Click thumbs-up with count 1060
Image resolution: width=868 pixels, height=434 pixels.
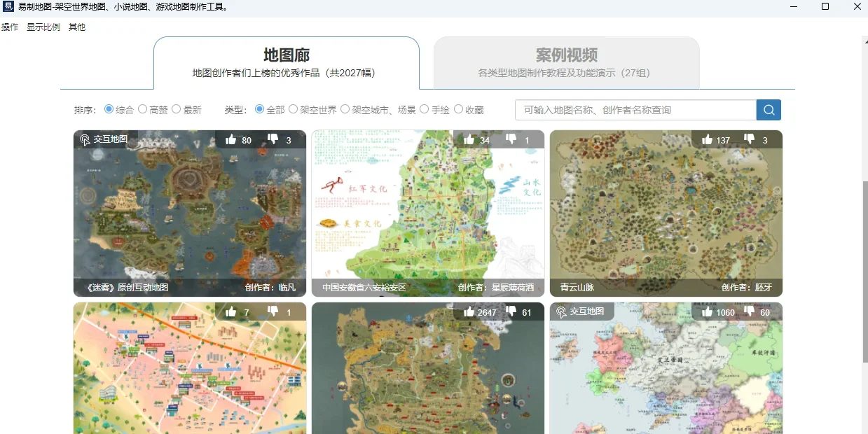coord(708,311)
